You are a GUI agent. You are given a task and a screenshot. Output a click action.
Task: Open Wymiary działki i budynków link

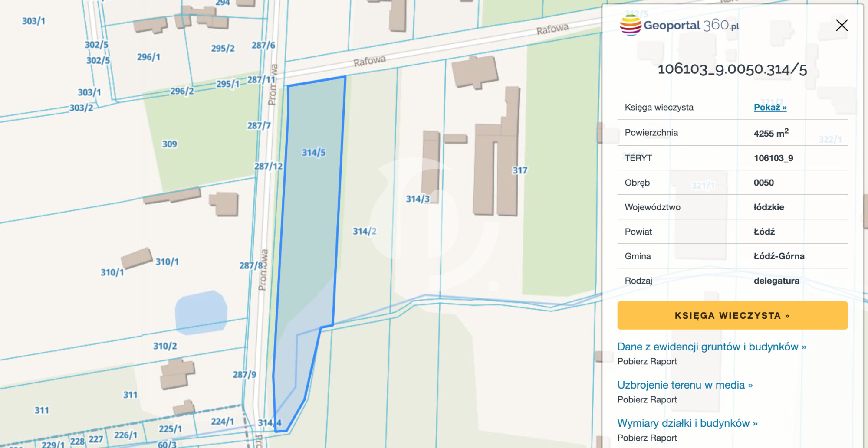click(687, 423)
